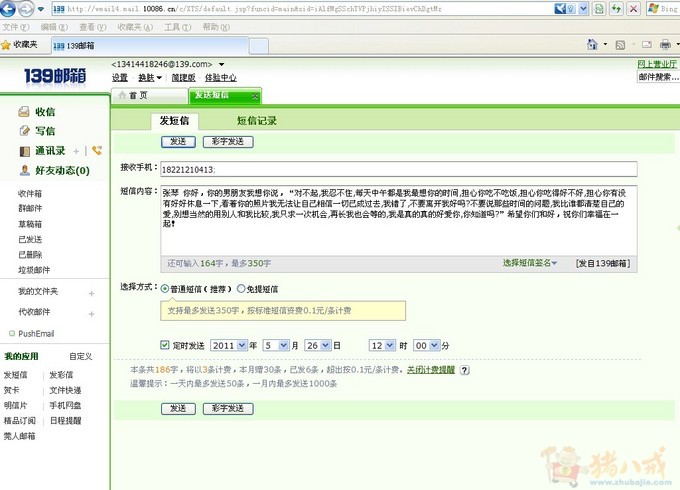The width and height of the screenshot is (680, 490).
Task: Switch to the 短信记录 tab
Action: coord(257,121)
